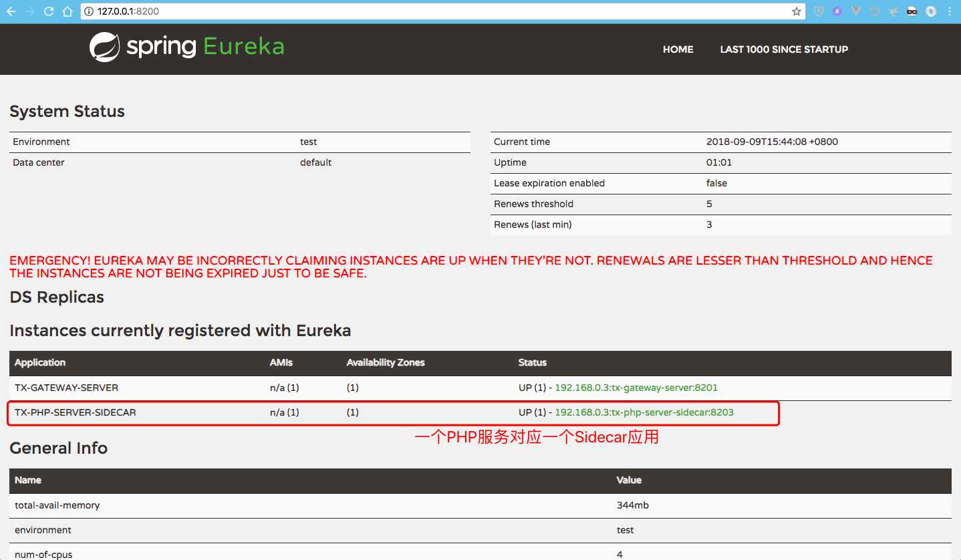Viewport: 961px width, 560px height.
Task: Click the Status column header
Action: (x=533, y=363)
